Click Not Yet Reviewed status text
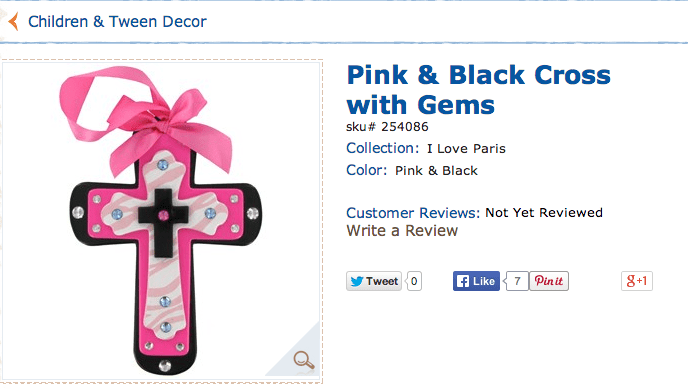Viewport: 688px width, 389px height. click(x=544, y=213)
